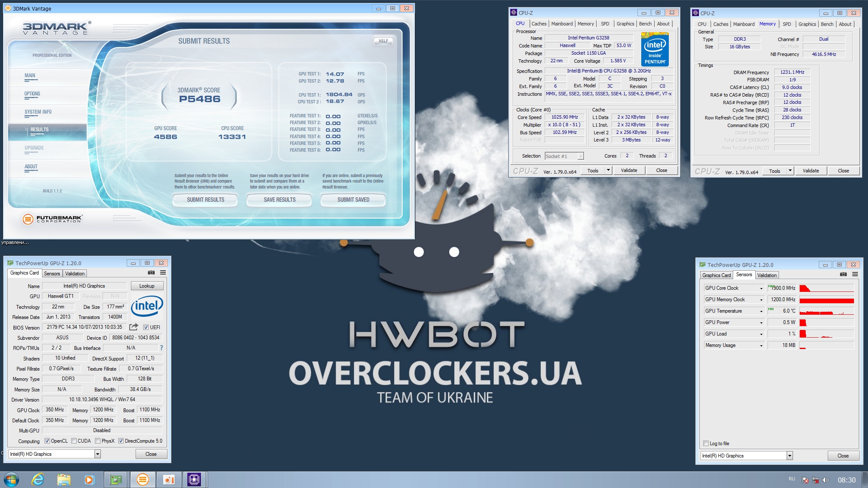
Task: Open the Intel(R) HD Graphics dropdown in left GPU-Z
Action: (x=97, y=454)
